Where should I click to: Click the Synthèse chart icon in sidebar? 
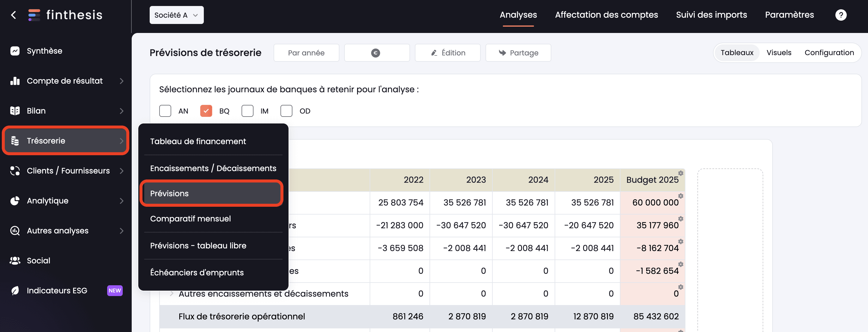coord(15,51)
